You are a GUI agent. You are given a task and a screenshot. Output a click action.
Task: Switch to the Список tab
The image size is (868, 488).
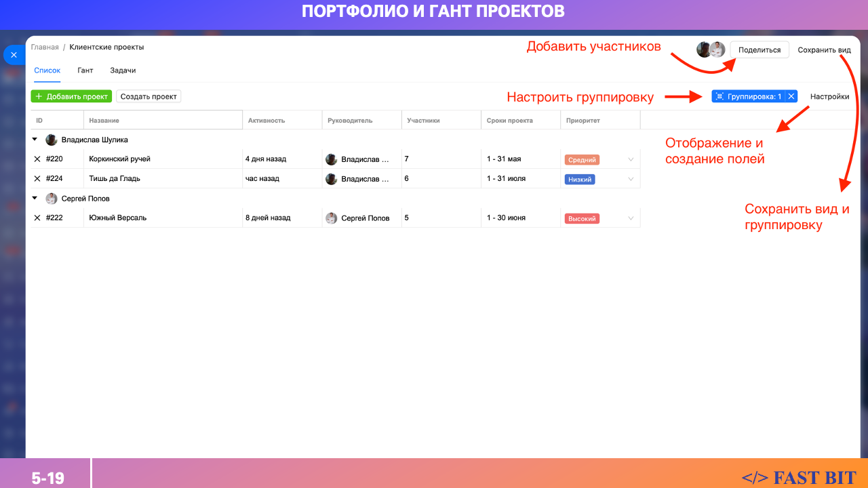coord(47,70)
